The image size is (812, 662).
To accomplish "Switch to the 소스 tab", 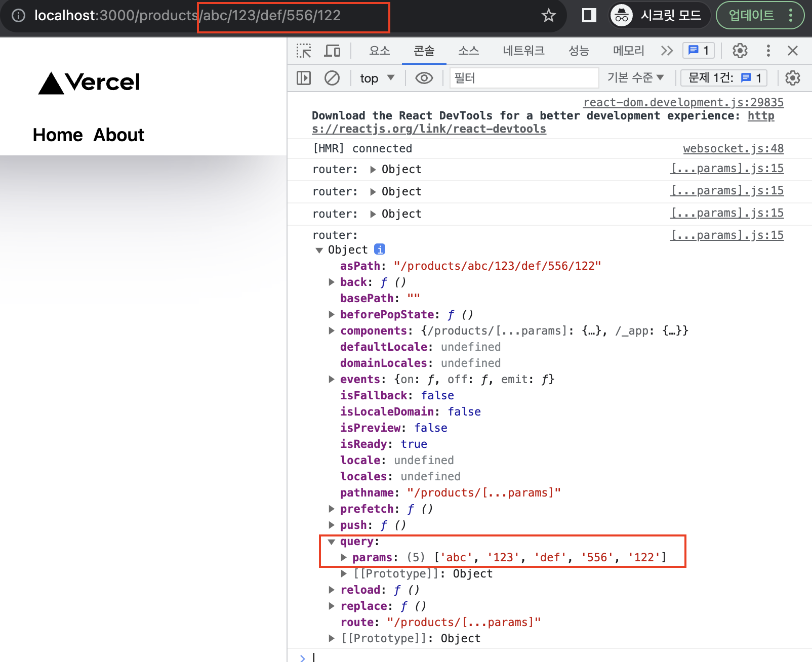I will point(468,51).
